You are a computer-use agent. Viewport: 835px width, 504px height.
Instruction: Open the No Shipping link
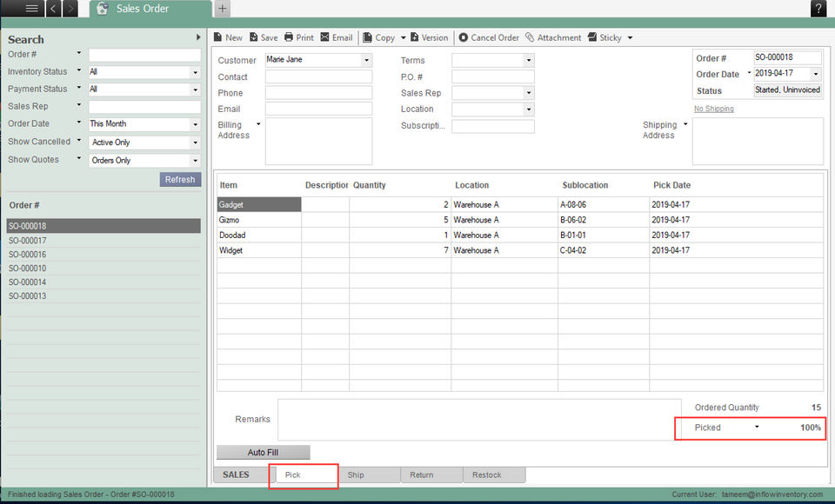coord(713,109)
